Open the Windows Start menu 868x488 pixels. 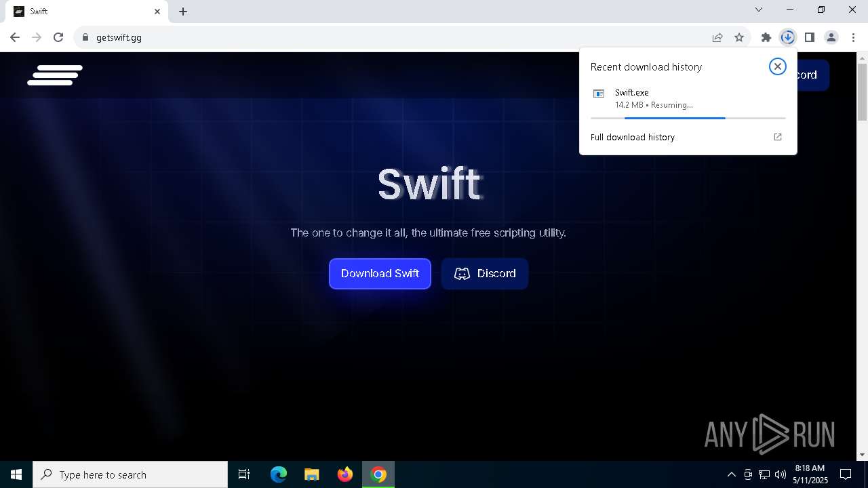pyautogui.click(x=16, y=474)
